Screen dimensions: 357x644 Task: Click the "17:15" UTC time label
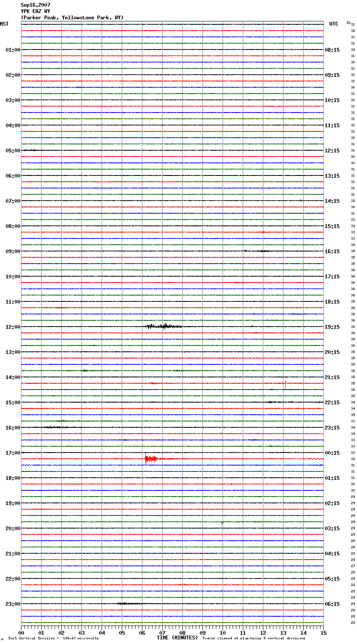click(332, 277)
